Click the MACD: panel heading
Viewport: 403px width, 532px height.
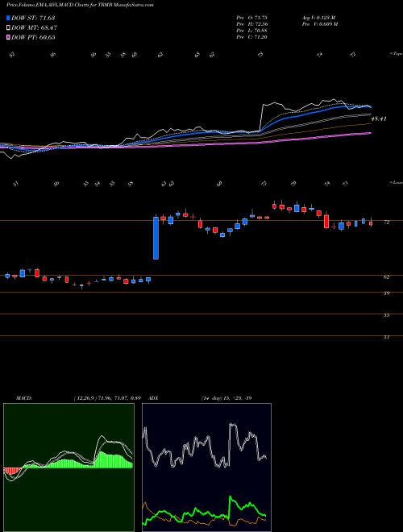(23, 398)
